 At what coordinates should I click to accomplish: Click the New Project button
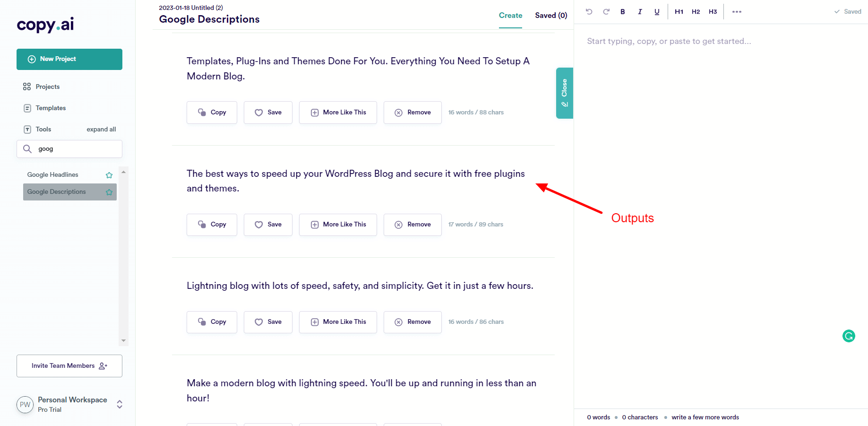(x=69, y=59)
